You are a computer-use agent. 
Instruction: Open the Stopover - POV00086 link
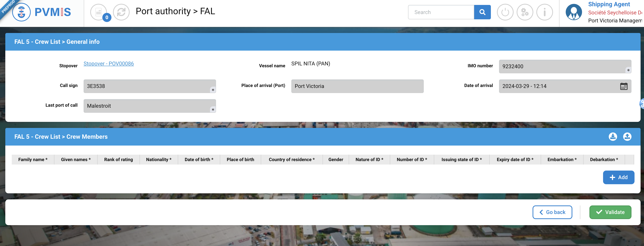click(108, 63)
